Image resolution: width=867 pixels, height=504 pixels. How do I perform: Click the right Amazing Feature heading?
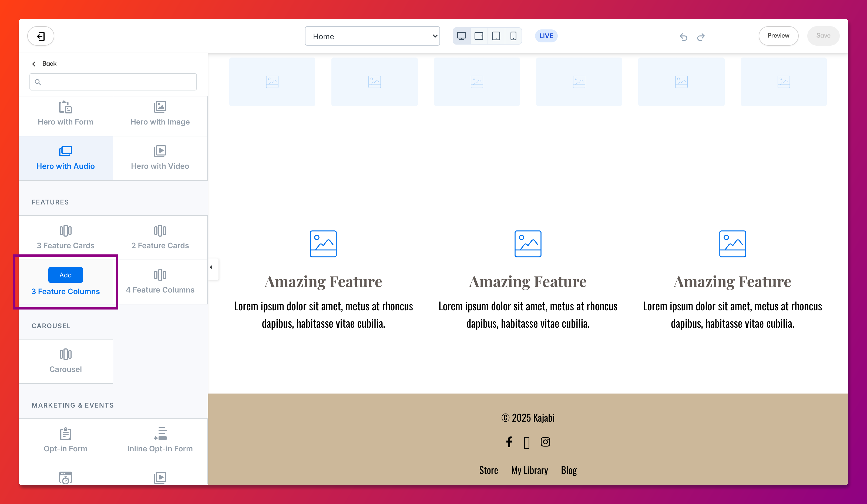point(732,282)
